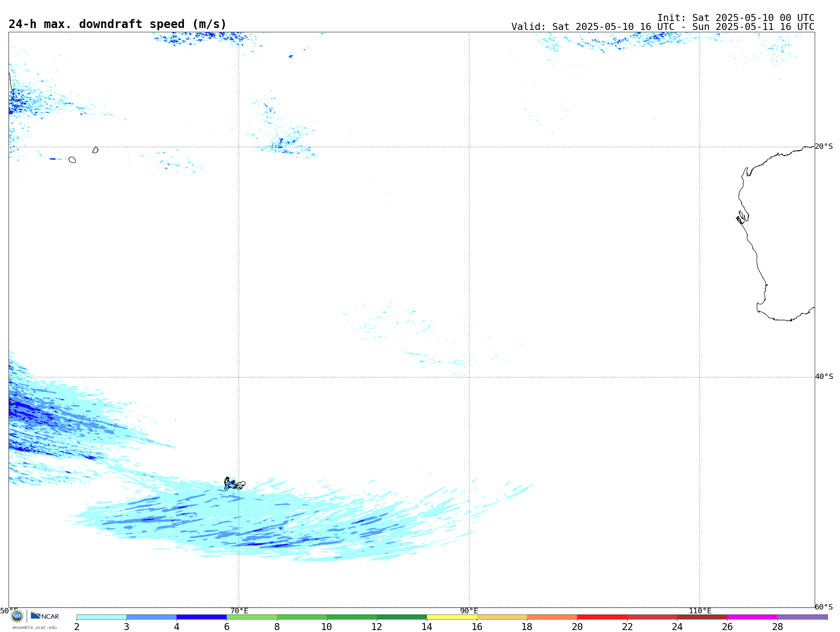This screenshot has width=840, height=632.
Task: Click the Réunion island outline
Action: click(x=72, y=160)
